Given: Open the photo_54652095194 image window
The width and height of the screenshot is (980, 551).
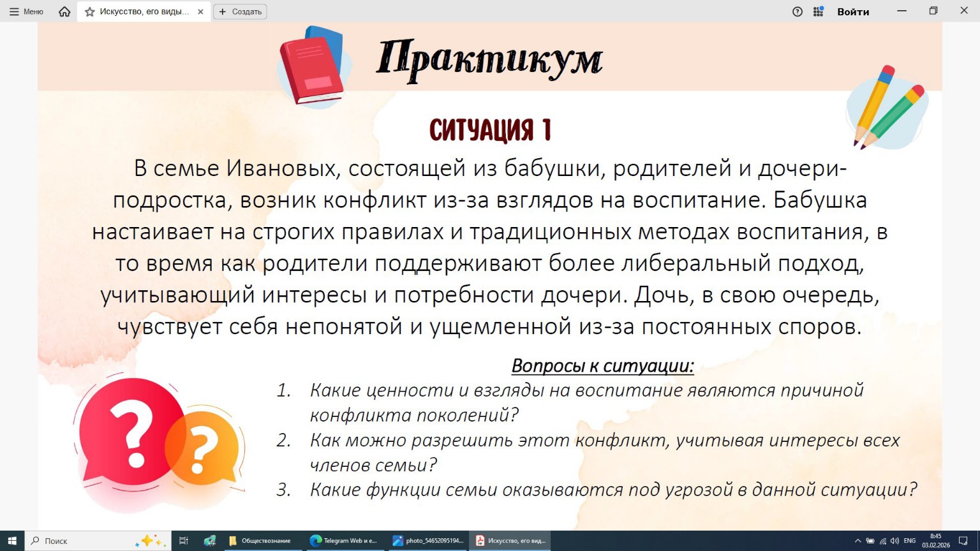Looking at the screenshot, I should 427,540.
